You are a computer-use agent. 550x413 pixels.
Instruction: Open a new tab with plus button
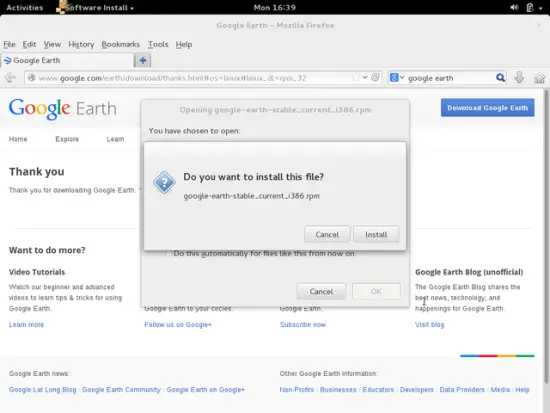coord(142,60)
